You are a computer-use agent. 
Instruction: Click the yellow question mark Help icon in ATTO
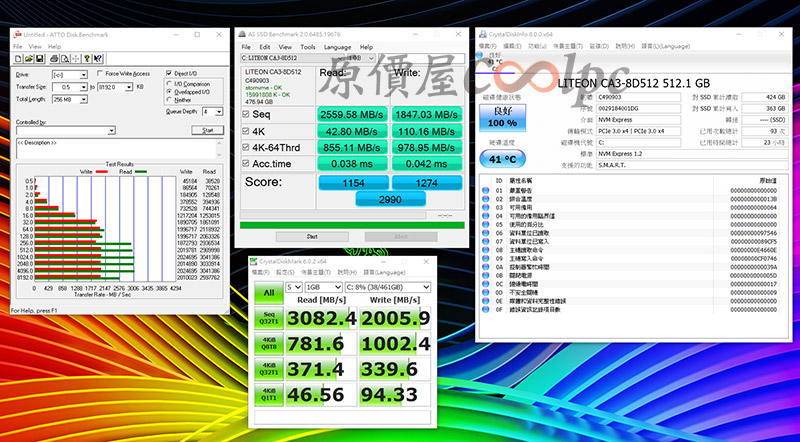87,59
